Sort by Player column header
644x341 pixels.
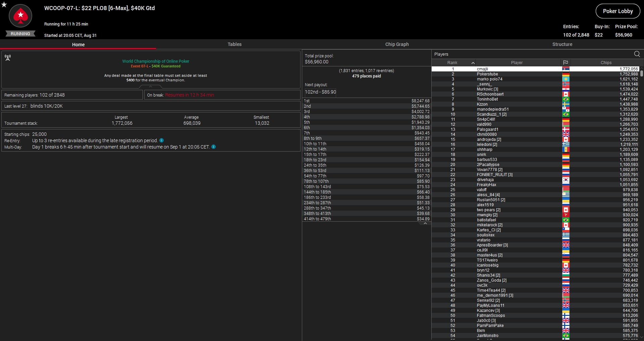[517, 63]
